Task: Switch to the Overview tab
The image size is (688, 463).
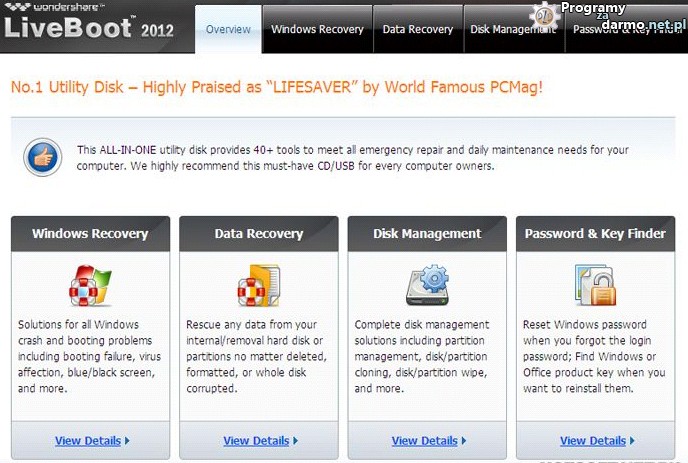Action: click(x=228, y=30)
